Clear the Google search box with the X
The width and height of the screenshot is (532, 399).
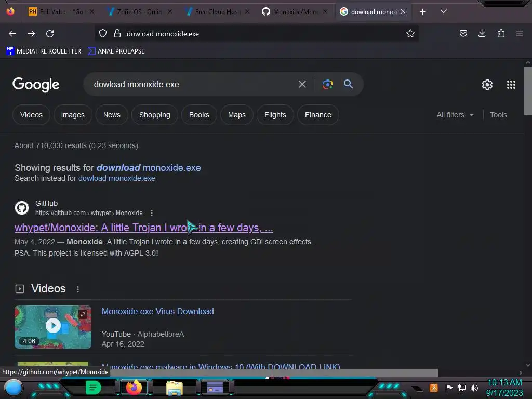(302, 84)
